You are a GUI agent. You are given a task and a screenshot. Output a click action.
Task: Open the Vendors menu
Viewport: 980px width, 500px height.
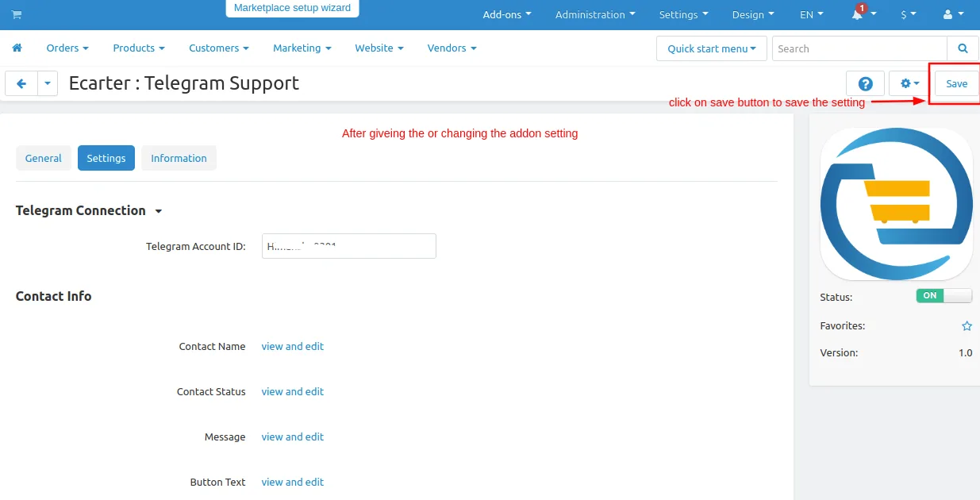[452, 48]
